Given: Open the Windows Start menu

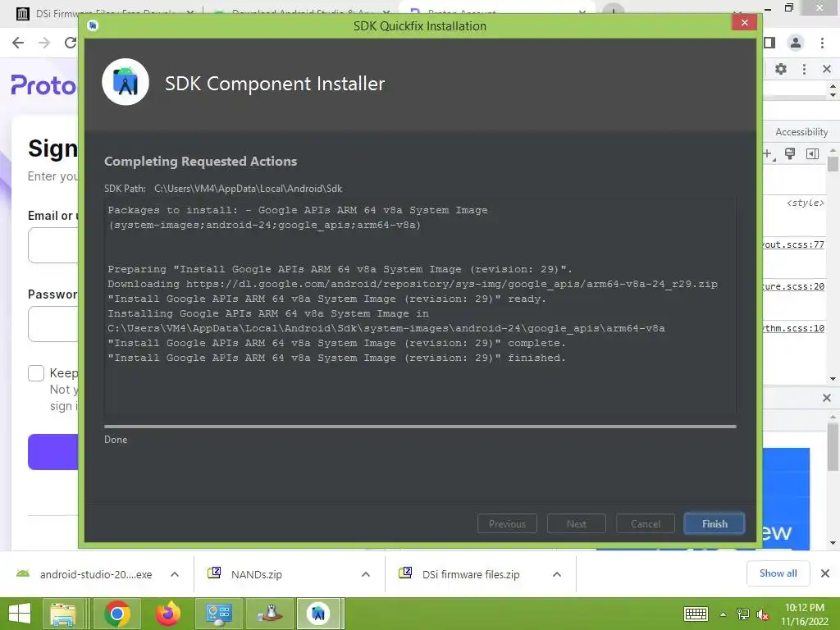Looking at the screenshot, I should tap(20, 614).
